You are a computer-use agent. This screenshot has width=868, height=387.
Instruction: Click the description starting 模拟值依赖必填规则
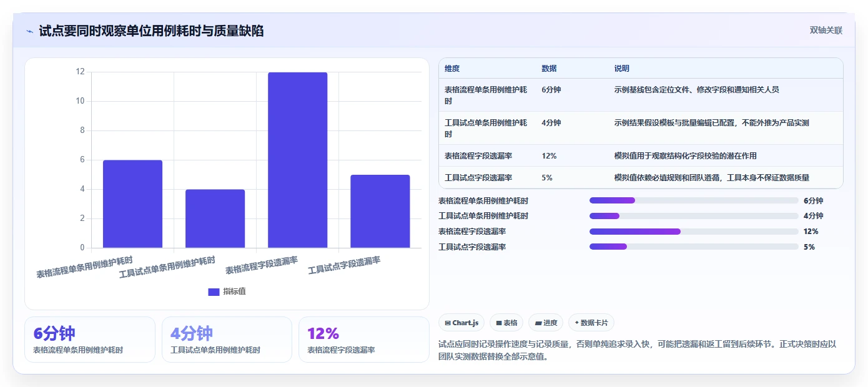coord(711,178)
